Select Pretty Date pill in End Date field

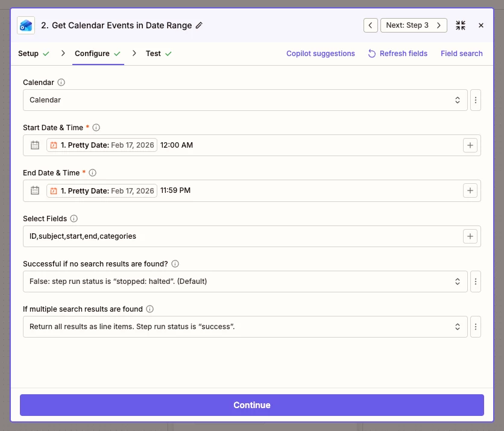pos(102,190)
